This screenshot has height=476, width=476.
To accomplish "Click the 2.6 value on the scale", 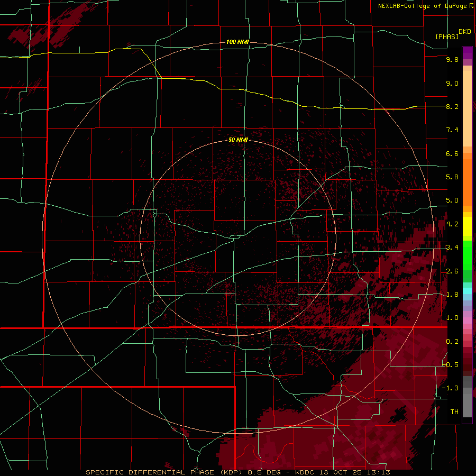I will (x=452, y=271).
